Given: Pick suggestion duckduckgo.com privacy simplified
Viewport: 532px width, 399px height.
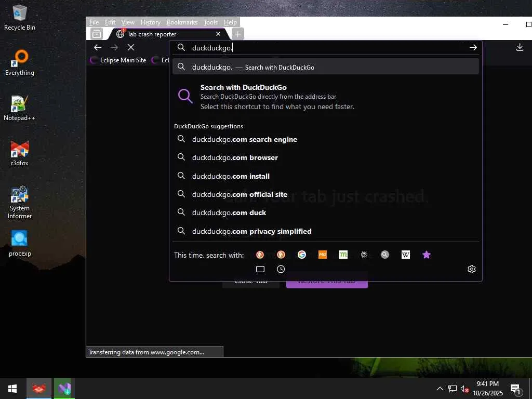Looking at the screenshot, I should [326, 231].
